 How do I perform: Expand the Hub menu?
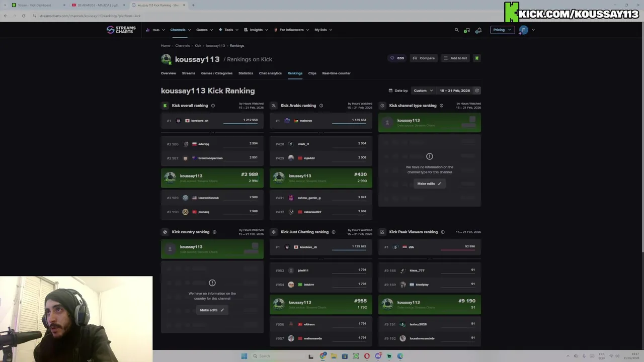[x=154, y=30]
